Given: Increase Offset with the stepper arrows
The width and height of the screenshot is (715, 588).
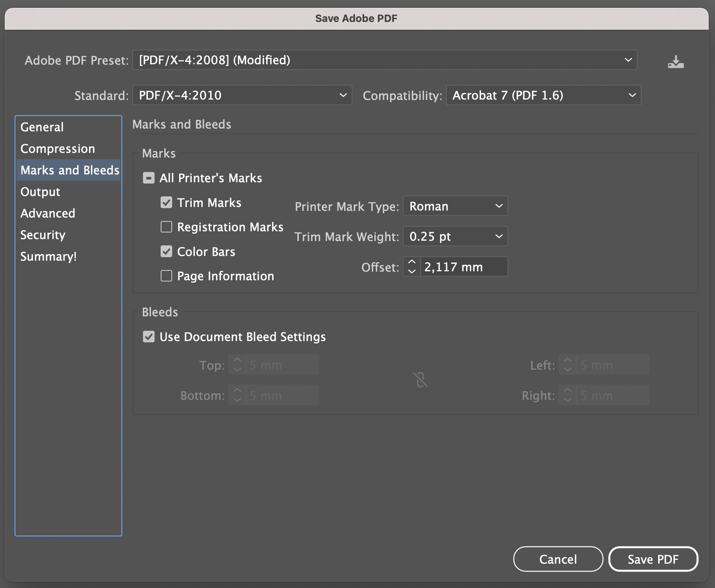Looking at the screenshot, I should (412, 262).
